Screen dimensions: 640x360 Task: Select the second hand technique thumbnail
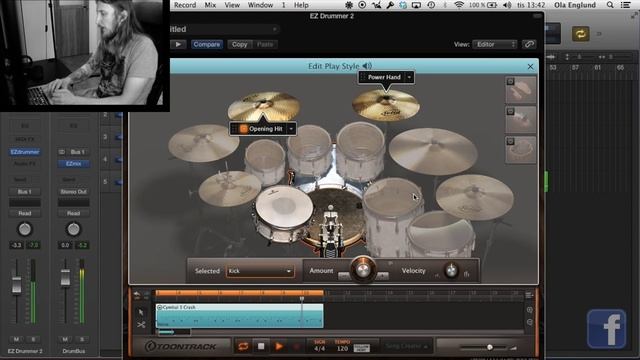(520, 120)
